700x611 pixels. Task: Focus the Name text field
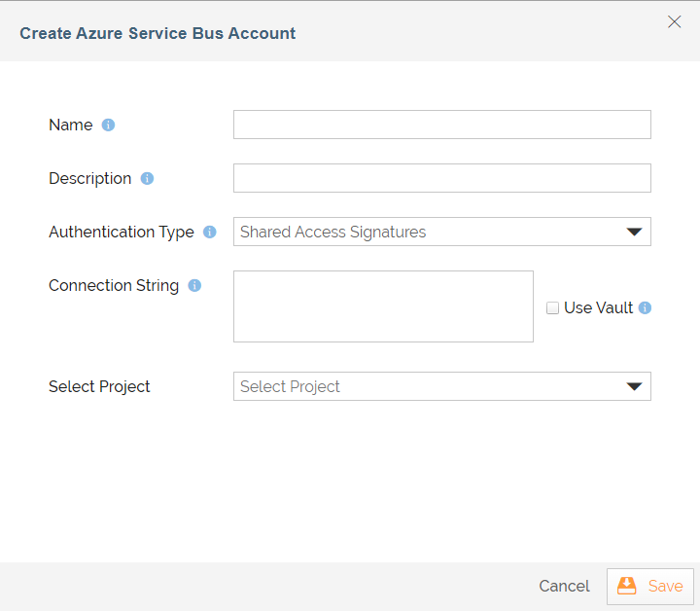(441, 125)
